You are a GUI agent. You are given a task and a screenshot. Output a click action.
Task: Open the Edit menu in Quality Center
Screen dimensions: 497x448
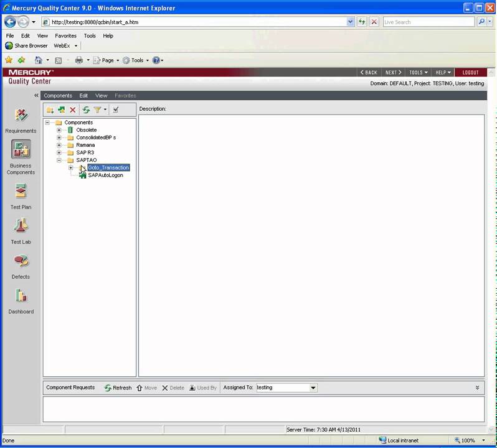(x=83, y=96)
